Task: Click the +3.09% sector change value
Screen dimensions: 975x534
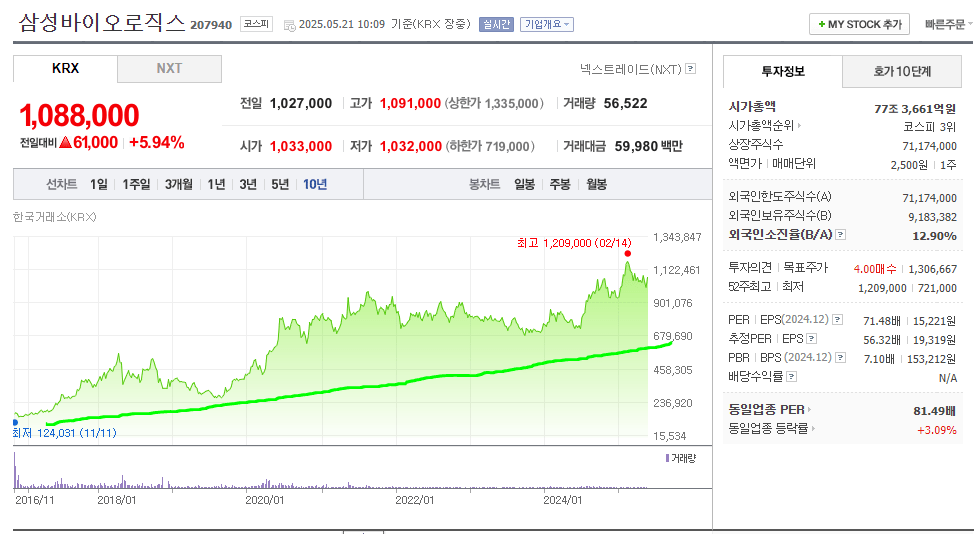Action: (x=936, y=430)
